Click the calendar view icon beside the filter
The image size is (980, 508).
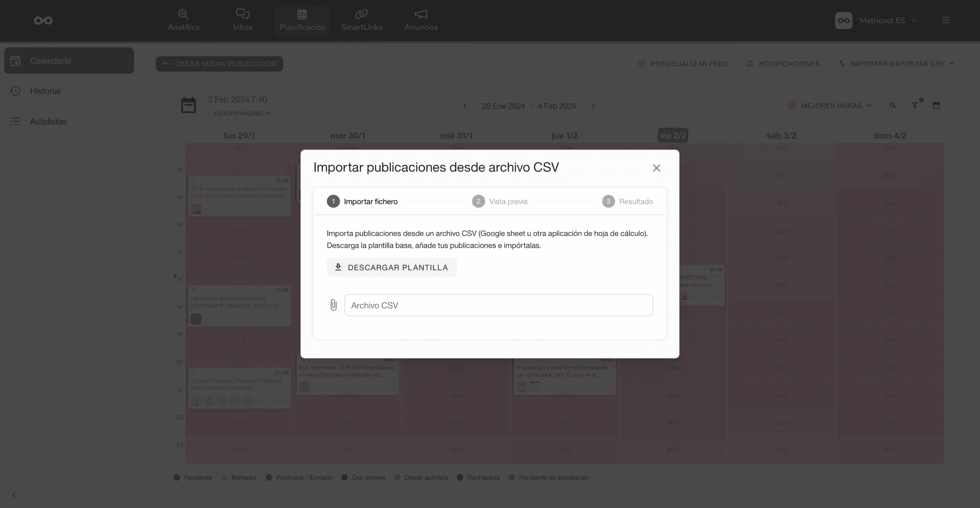click(x=936, y=105)
